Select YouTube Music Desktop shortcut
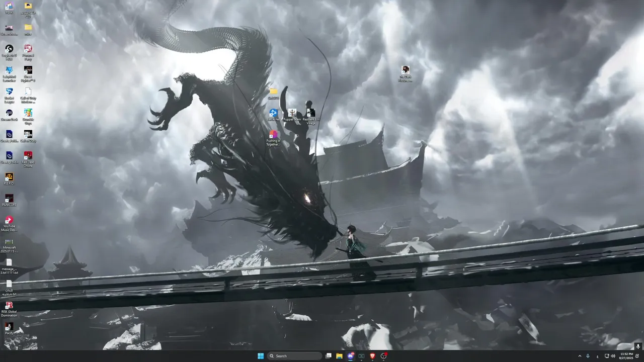 pyautogui.click(x=9, y=223)
